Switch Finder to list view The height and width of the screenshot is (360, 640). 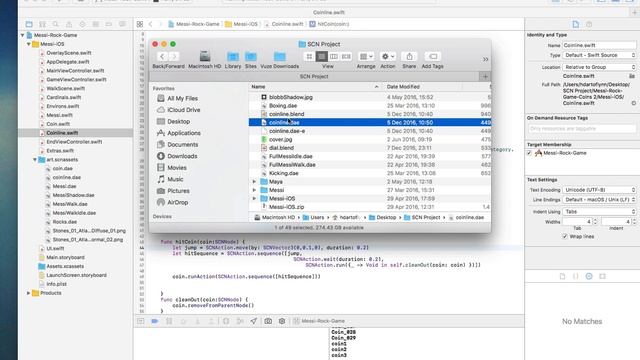[x=322, y=56]
